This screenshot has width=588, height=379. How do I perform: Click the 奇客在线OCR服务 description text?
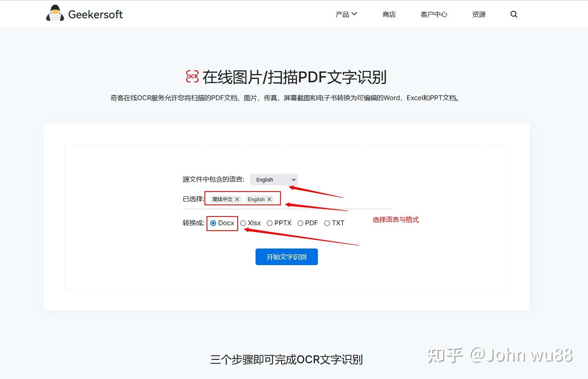(286, 98)
